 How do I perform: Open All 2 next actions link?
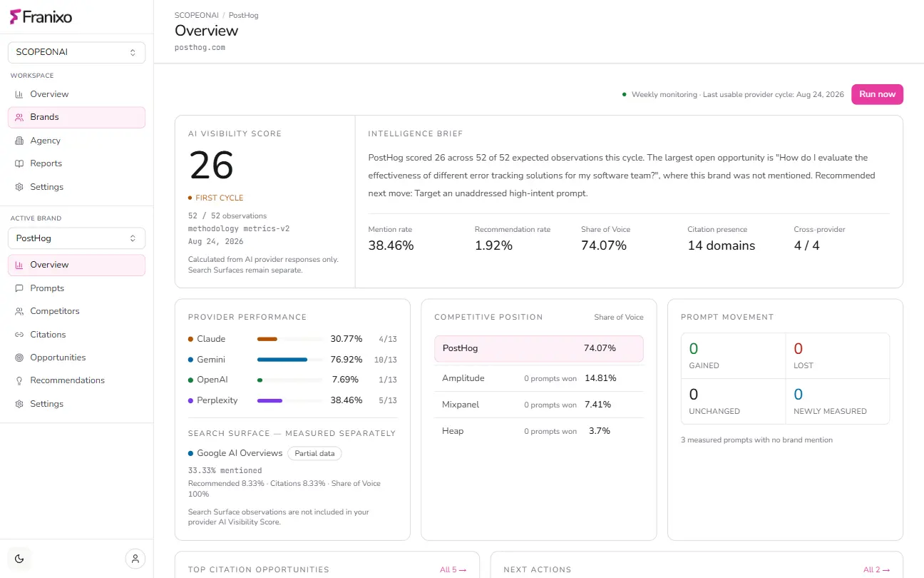(876, 569)
